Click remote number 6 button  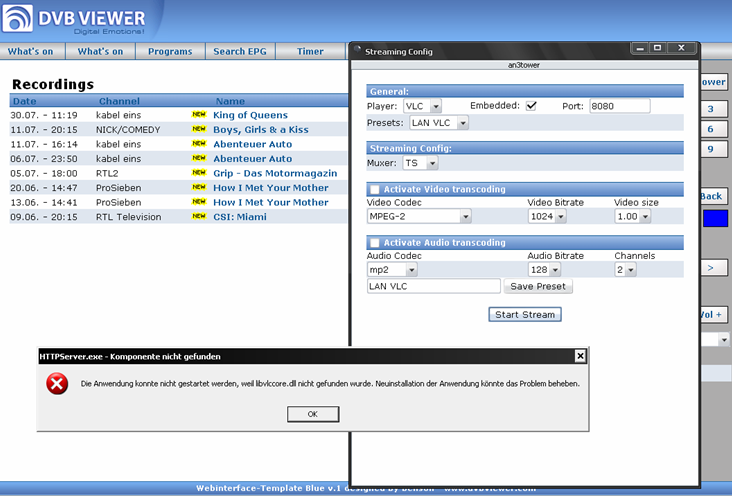pos(714,129)
